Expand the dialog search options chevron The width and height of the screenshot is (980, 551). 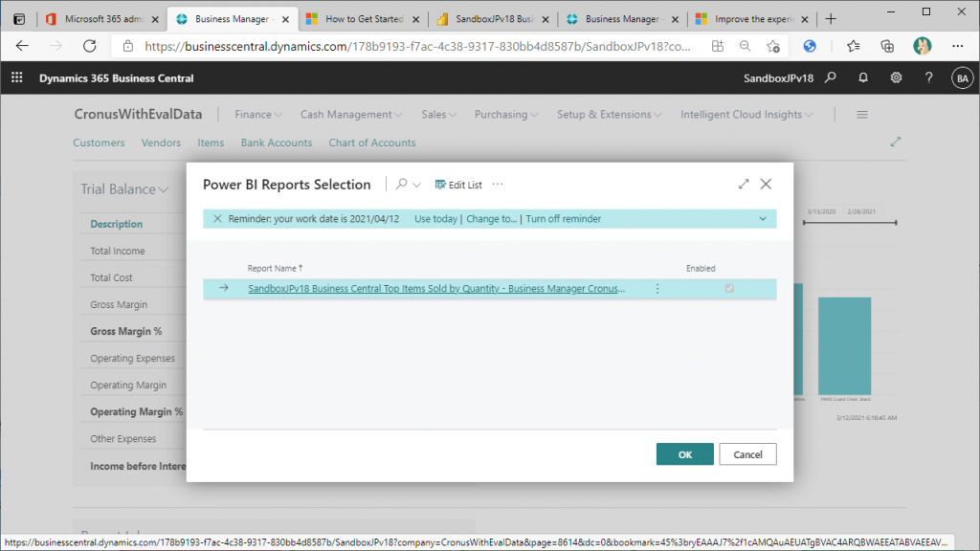tap(417, 185)
